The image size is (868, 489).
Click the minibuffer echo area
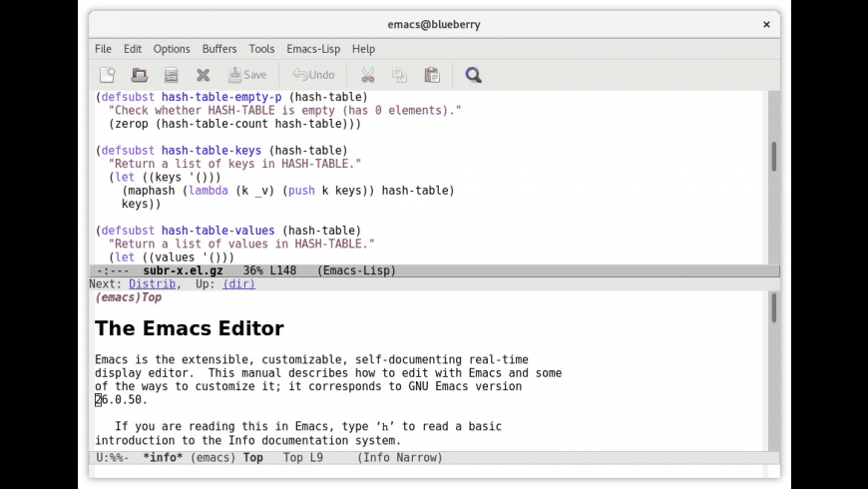point(434,471)
